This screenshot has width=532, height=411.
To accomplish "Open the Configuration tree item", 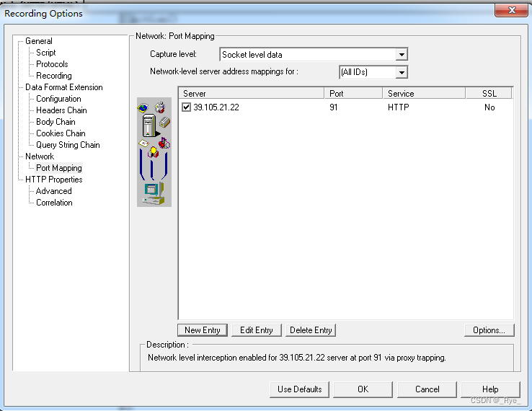I will (58, 99).
